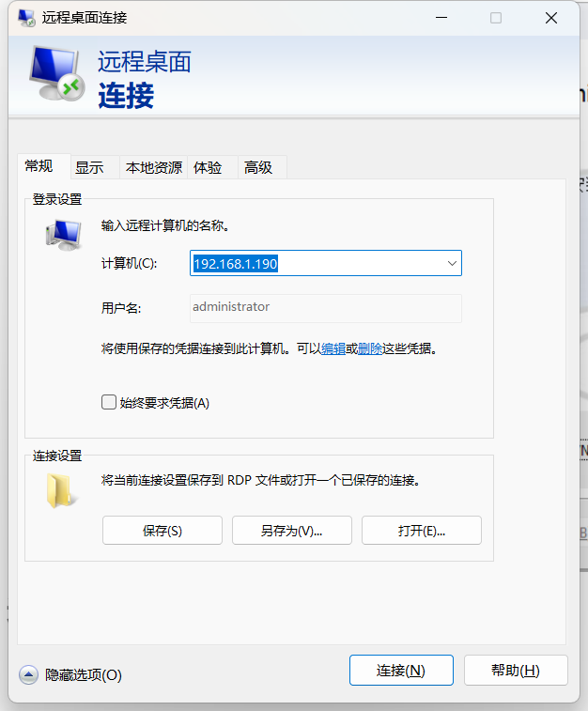
Task: Collapse options with 隐藏选项(O)
Action: pyautogui.click(x=84, y=674)
